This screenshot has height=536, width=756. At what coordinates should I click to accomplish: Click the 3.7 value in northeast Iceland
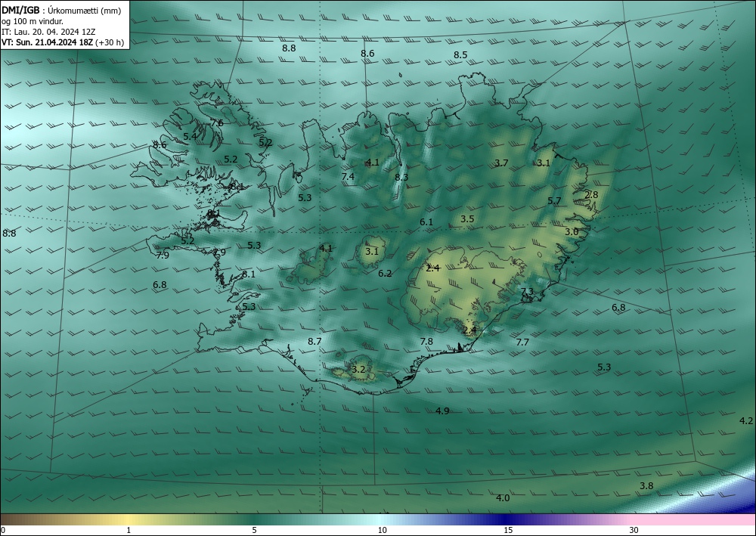[x=501, y=163]
